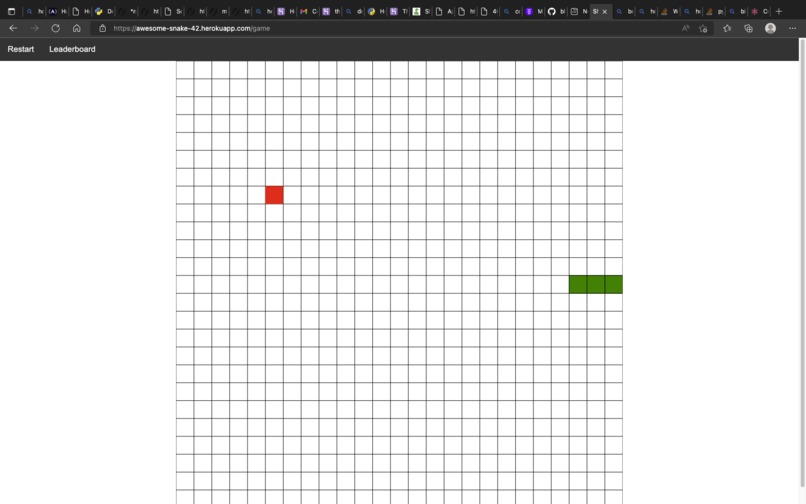Open the tab actions menu icon
This screenshot has width=806, height=504.
click(x=11, y=11)
